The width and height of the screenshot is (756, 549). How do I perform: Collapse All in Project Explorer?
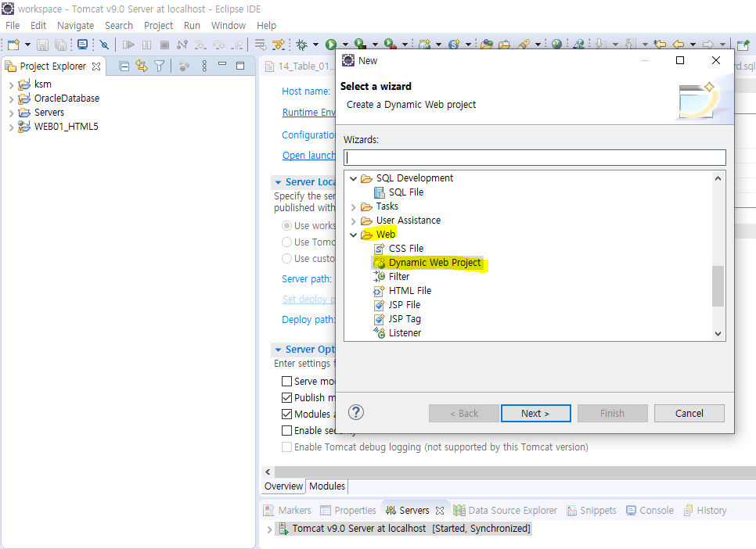click(124, 66)
